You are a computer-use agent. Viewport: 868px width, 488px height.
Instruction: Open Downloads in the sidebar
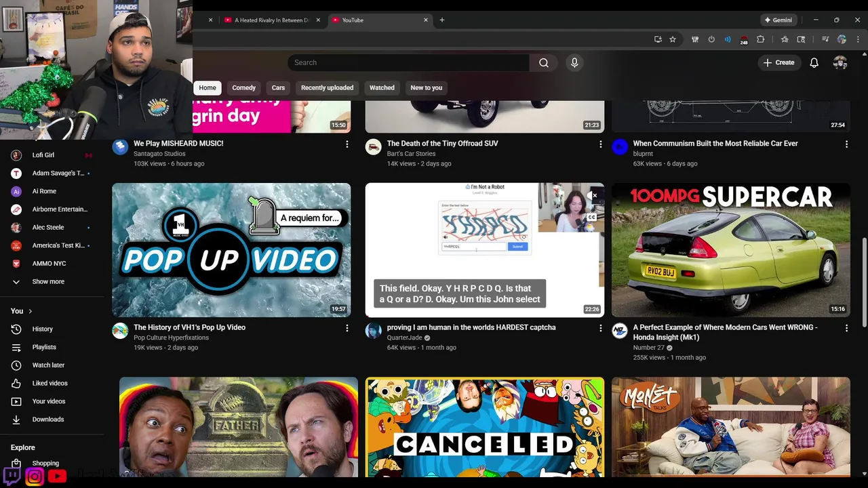(x=48, y=420)
